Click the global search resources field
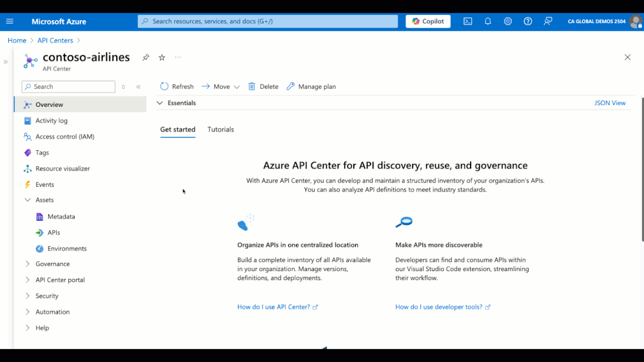 point(268,21)
